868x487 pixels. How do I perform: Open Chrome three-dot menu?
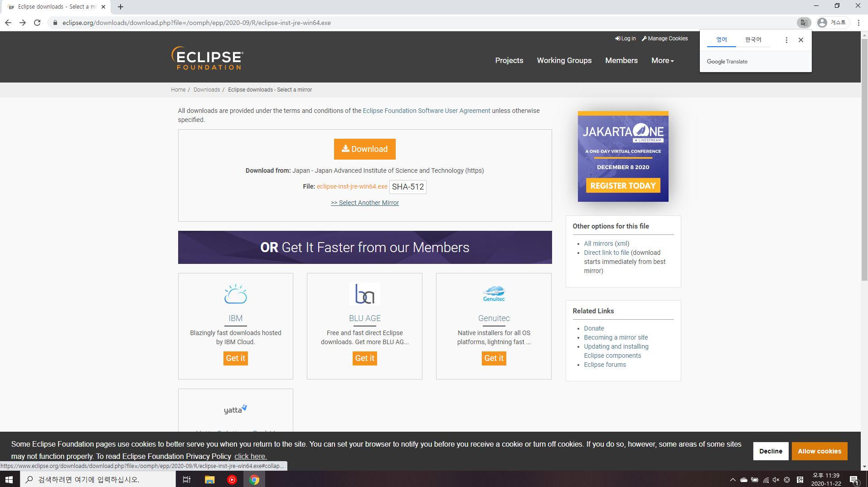tap(858, 23)
